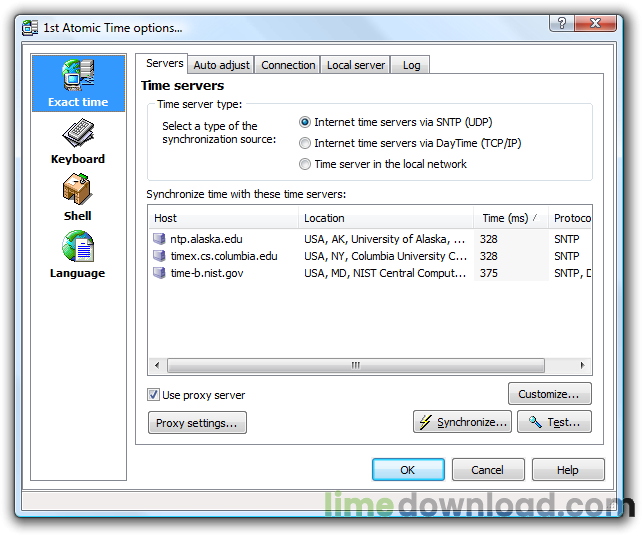Sort by the Host column header
The image size is (642, 536).
pos(223,218)
